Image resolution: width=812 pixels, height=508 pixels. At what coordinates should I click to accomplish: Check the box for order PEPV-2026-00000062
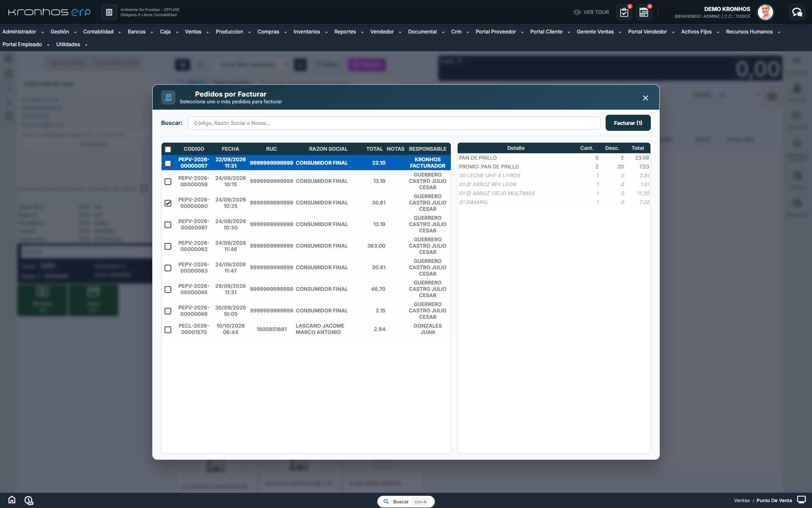click(x=168, y=246)
